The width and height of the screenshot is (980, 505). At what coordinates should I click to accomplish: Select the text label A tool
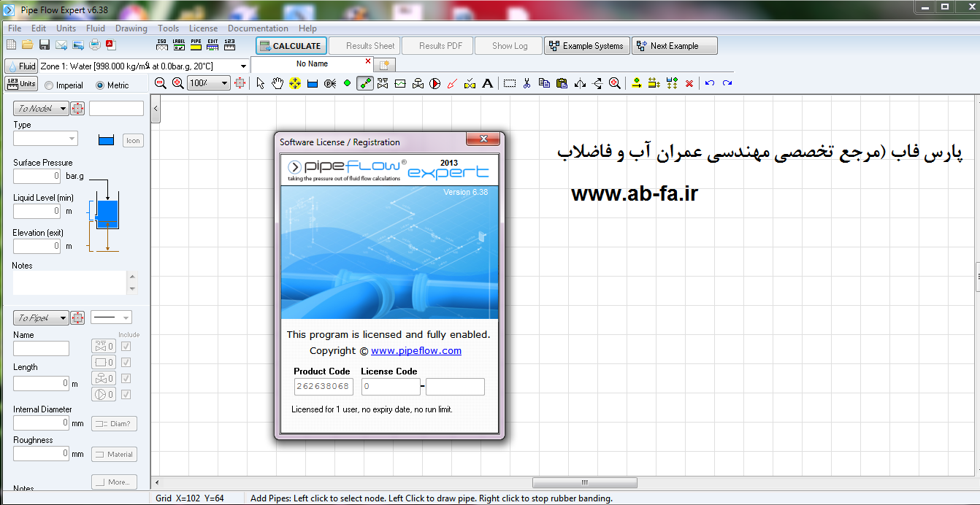(x=488, y=83)
